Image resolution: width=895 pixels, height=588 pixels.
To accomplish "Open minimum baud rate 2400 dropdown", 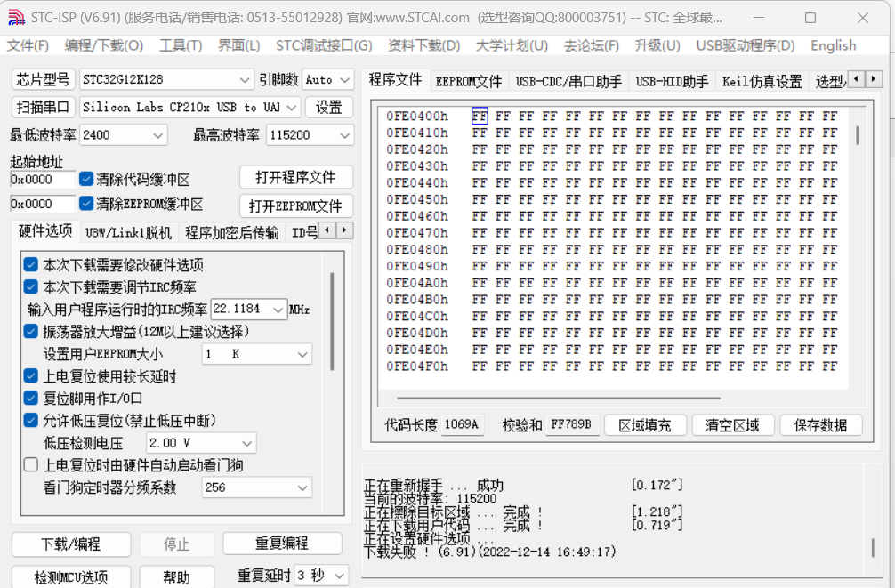I will tap(123, 134).
